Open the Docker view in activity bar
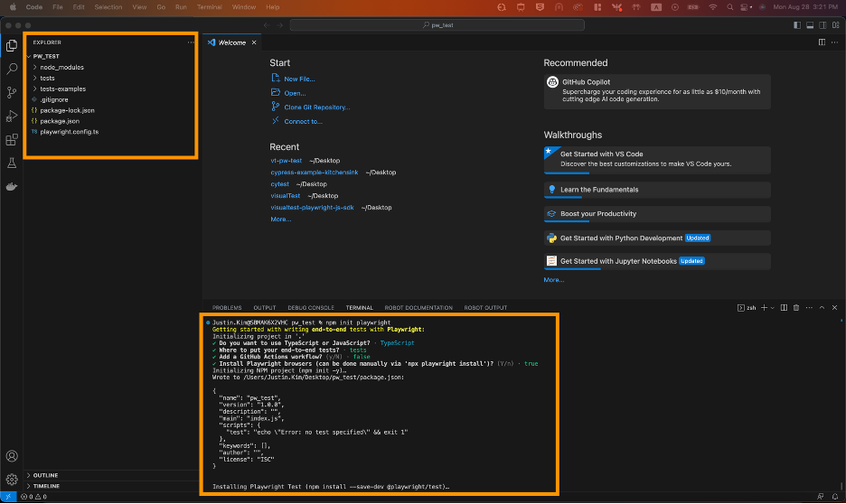 pyautogui.click(x=12, y=186)
